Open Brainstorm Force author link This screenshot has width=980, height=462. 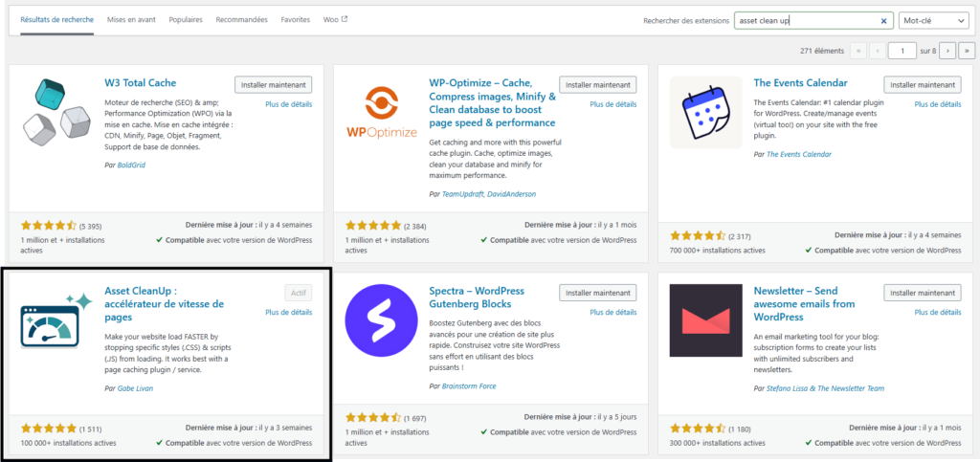pos(469,386)
